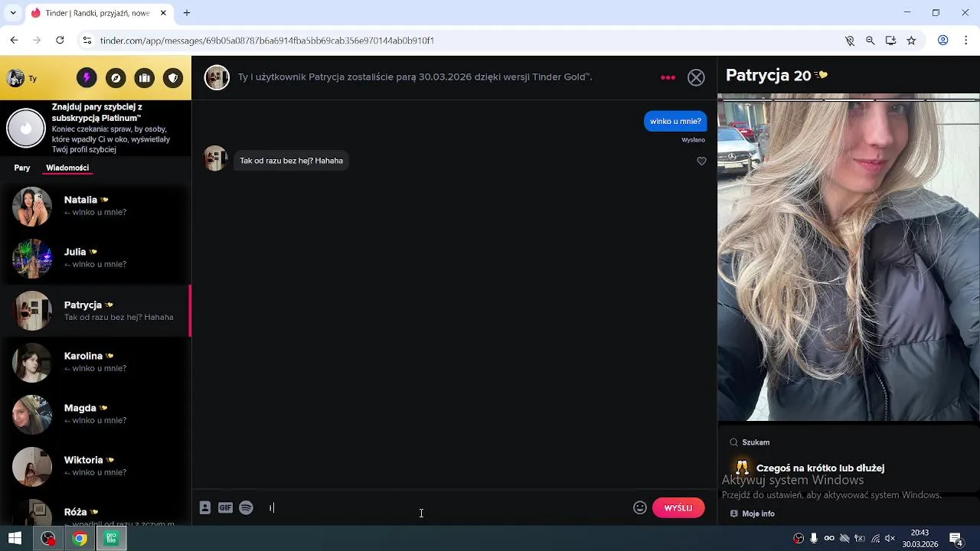
Task: Like the message with the heart icon
Action: (x=701, y=161)
